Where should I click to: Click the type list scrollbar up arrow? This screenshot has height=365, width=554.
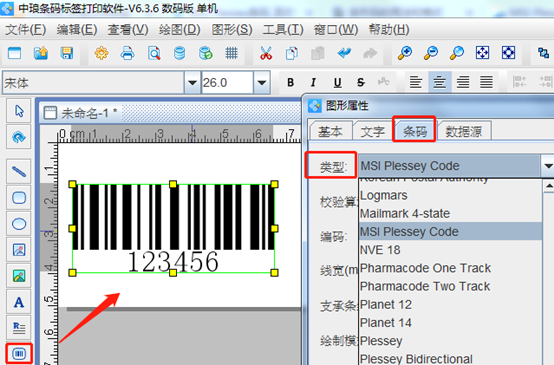coord(548,186)
